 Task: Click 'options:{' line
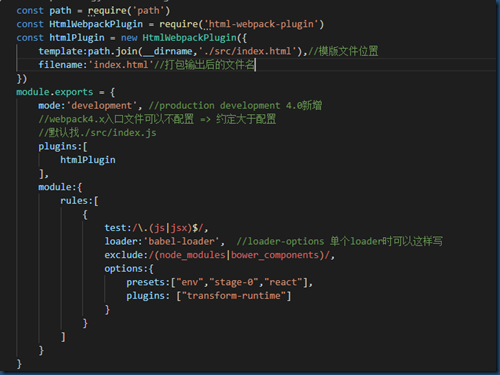coord(129,269)
